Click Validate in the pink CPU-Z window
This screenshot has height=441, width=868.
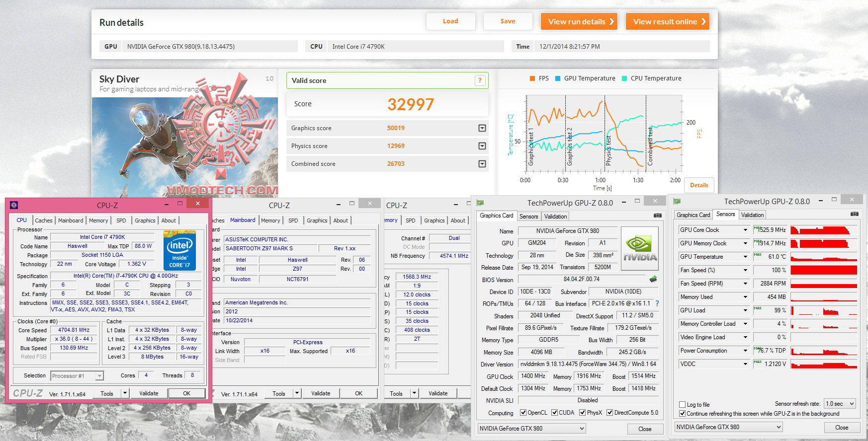(x=149, y=393)
